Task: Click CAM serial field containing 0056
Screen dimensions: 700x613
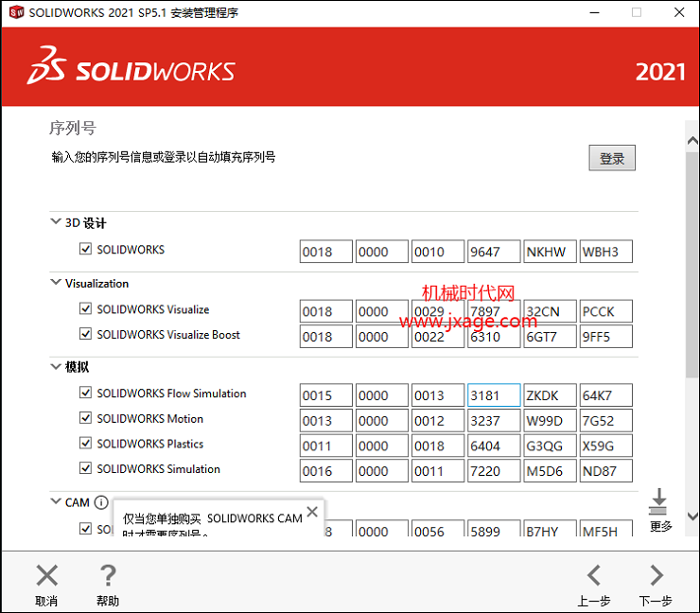Action: 437,528
